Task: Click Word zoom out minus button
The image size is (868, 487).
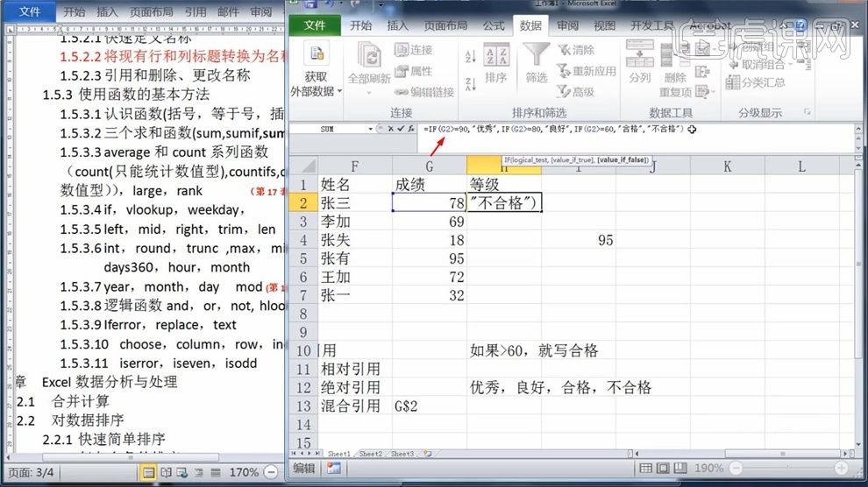Action: point(271,472)
